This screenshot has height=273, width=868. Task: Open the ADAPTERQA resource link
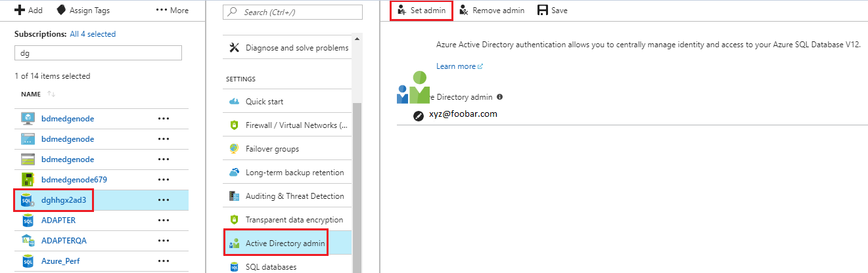coord(64,241)
